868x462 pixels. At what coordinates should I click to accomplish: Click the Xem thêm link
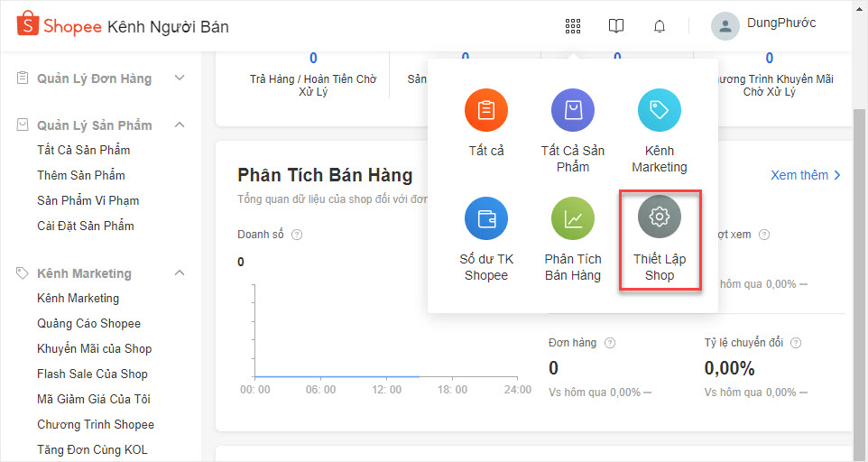[x=806, y=175]
